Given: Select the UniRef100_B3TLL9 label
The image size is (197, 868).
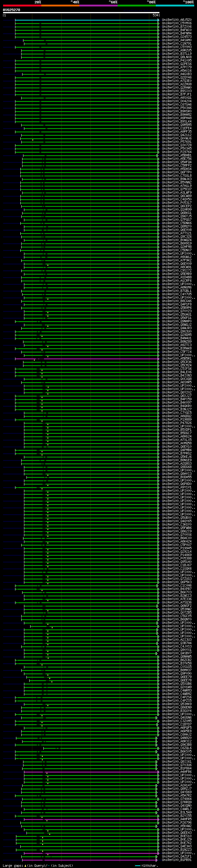Looking at the screenshot, I should pyautogui.click(x=177, y=54).
